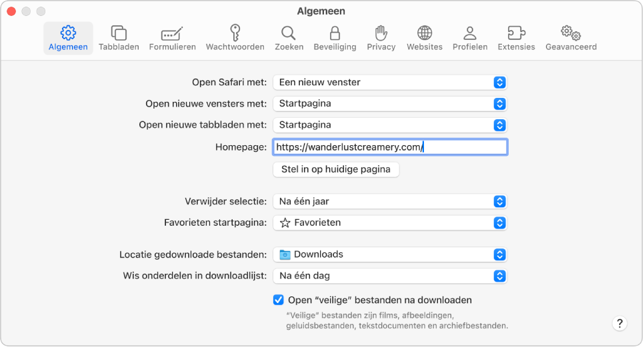Show the Wachtwoorden key icon pane

235,38
